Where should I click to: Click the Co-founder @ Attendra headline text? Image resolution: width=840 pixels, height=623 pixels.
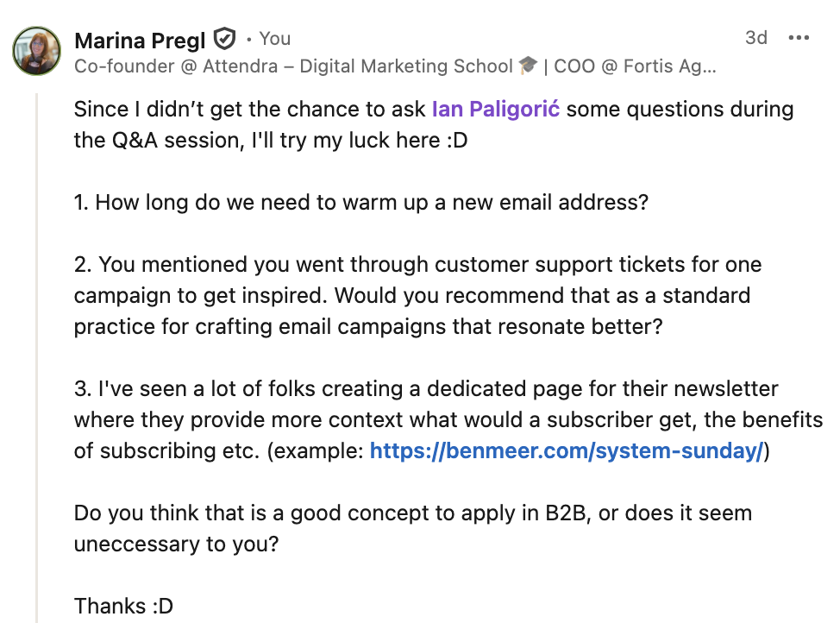293,66
